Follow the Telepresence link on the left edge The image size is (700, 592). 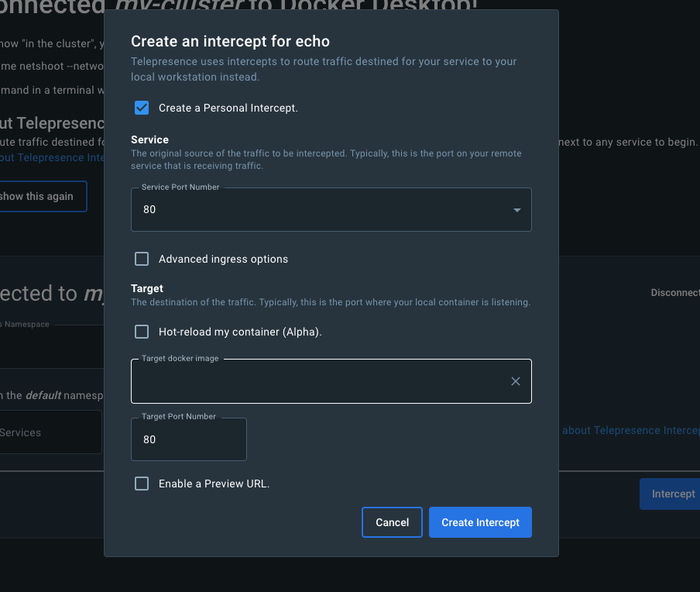pos(52,157)
